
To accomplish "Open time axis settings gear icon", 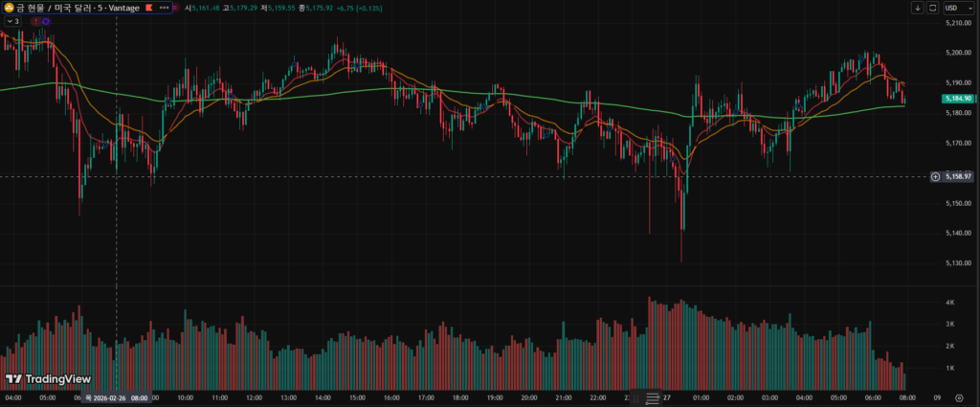I will 958,396.
